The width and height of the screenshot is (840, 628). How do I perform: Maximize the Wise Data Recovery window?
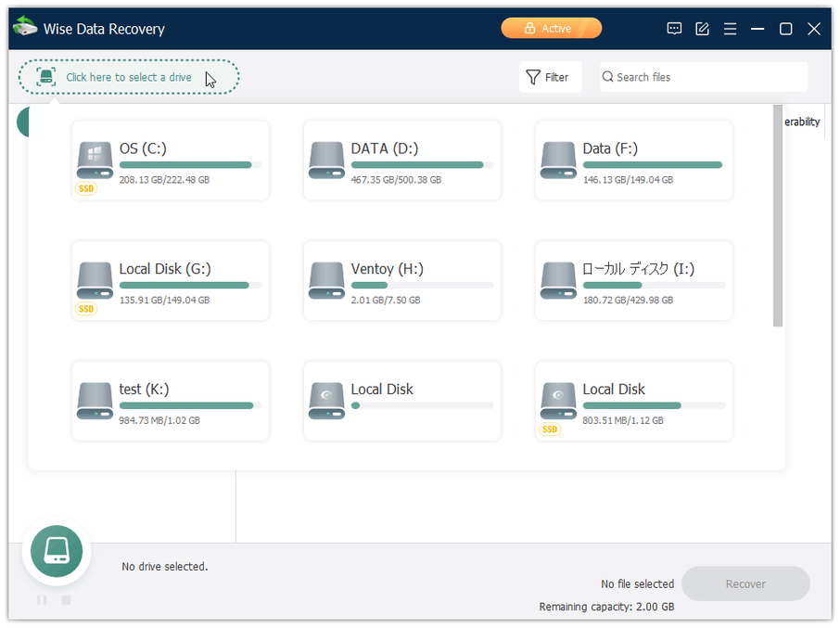coord(786,29)
